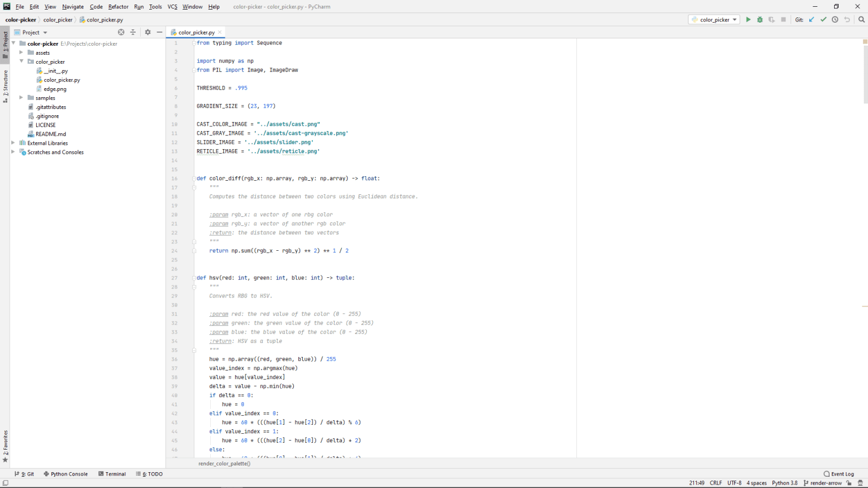Collapse the color_picker package folder
The height and width of the screenshot is (488, 868).
point(21,62)
